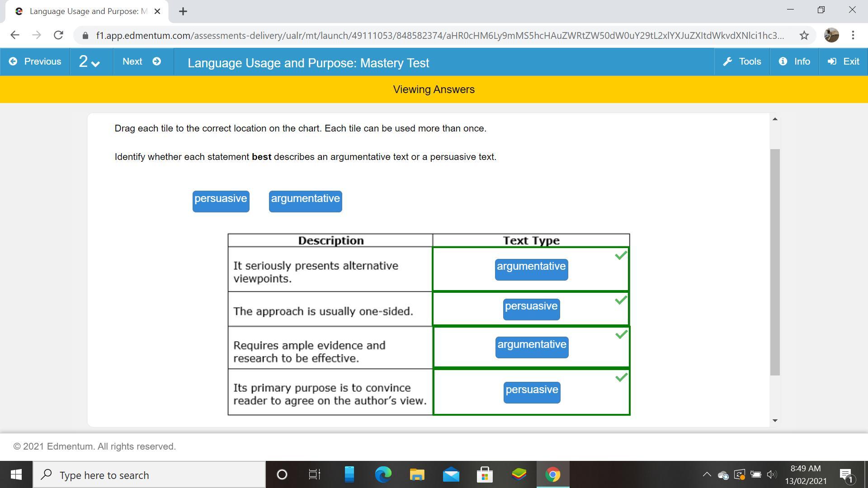The width and height of the screenshot is (868, 488).
Task: Expand the question number 2 dropdown
Action: tap(89, 61)
